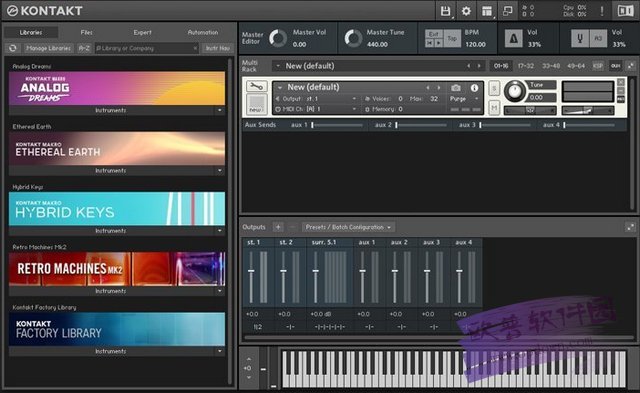Close the instrument header with X button

point(620,82)
